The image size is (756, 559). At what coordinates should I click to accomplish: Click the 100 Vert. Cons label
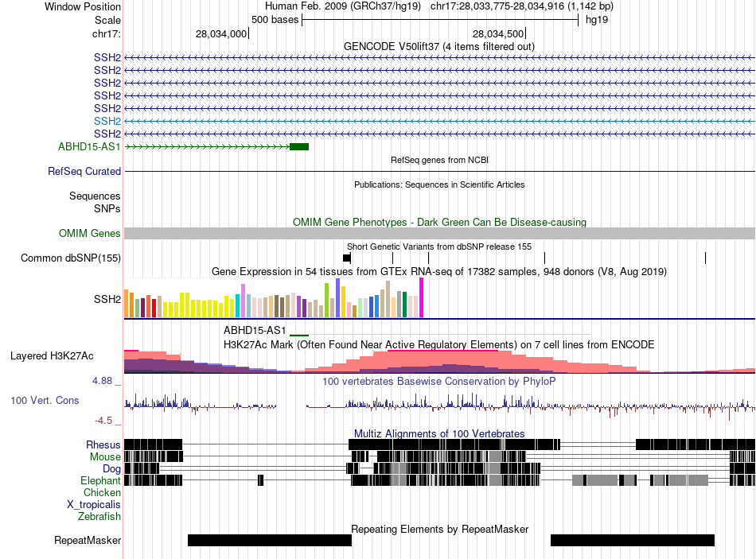(45, 401)
